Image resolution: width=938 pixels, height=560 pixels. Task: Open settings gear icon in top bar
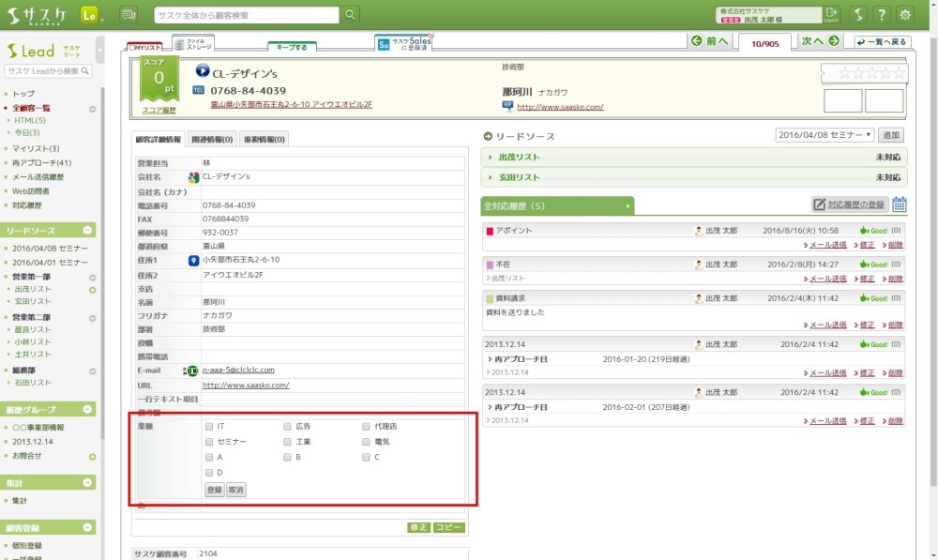coord(905,14)
